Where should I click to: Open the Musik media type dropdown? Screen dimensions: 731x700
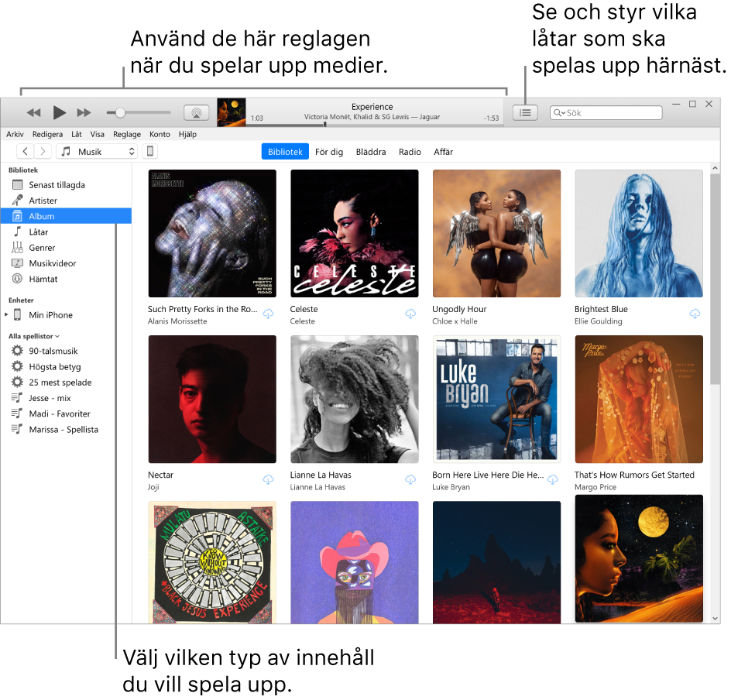98,152
